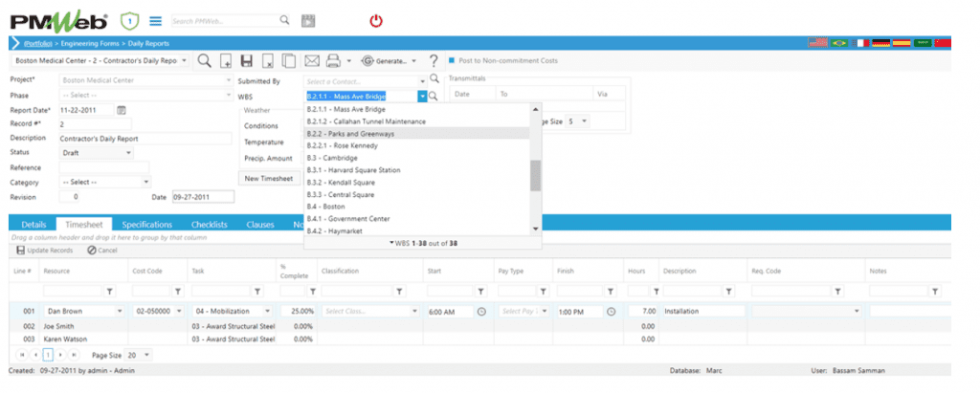Click into the Description field
Image resolution: width=980 pixels, height=393 pixels.
click(145, 139)
